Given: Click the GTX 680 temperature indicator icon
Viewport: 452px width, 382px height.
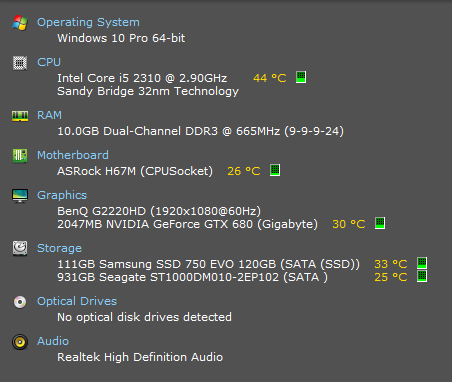Looking at the screenshot, I should pos(380,223).
